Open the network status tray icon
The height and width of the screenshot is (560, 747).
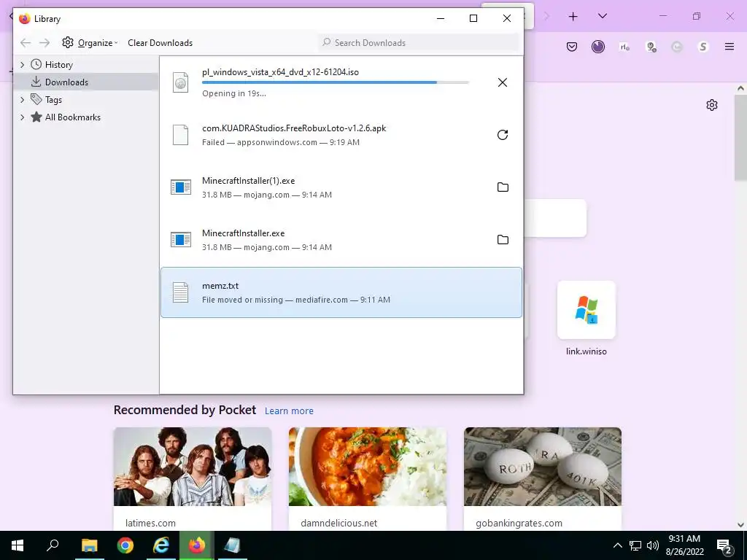[x=635, y=545]
